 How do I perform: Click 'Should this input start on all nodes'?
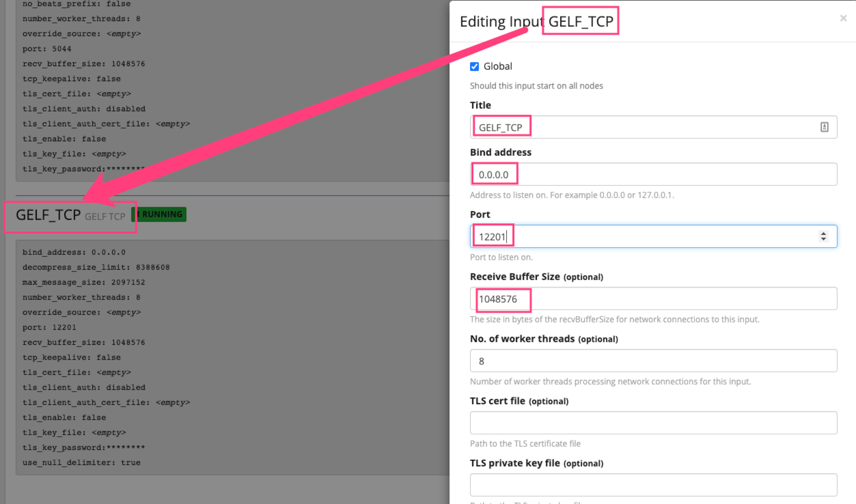pos(536,86)
